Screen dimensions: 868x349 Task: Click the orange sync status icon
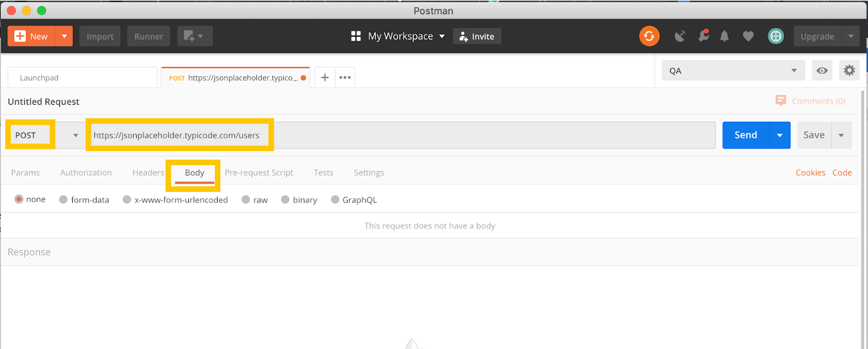[x=649, y=36]
